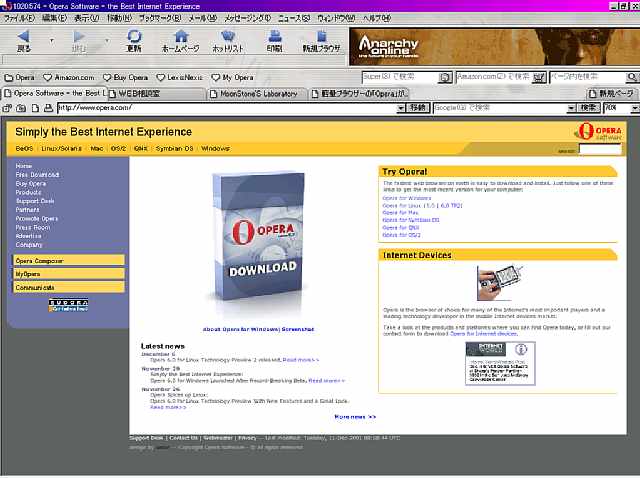Click the Super search field's search icon
Screen dimensions: 640x478
(x=444, y=77)
